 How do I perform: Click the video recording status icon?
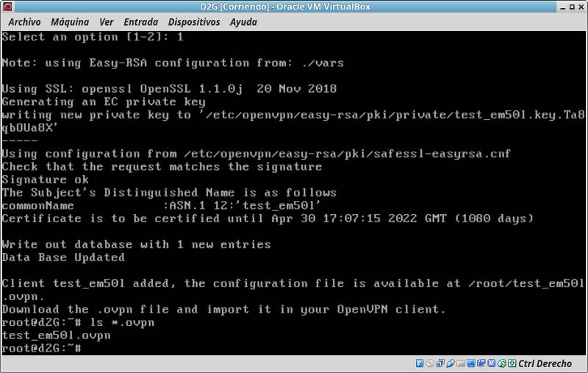(x=481, y=363)
